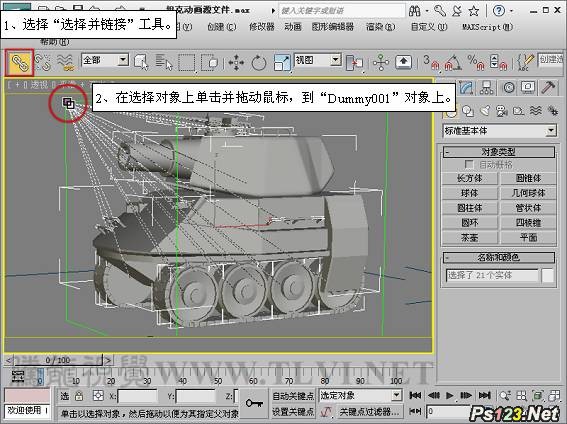Open the 选定对象 key filter dropdown
The image size is (567, 424).
pos(360,395)
